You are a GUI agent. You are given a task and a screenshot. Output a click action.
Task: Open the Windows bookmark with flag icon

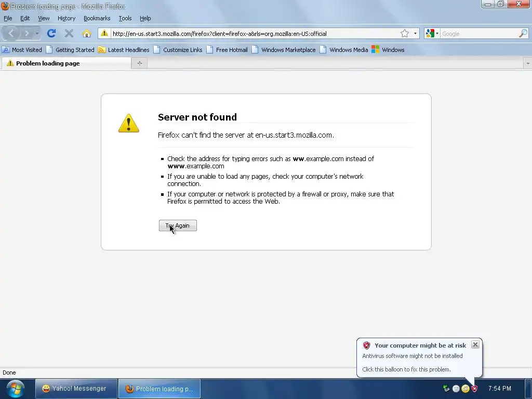pyautogui.click(x=388, y=50)
